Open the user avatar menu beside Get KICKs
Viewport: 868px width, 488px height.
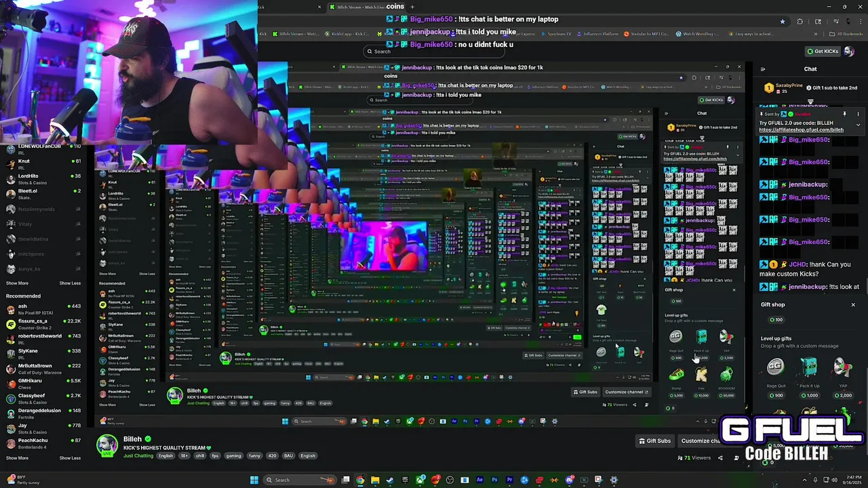pos(850,51)
